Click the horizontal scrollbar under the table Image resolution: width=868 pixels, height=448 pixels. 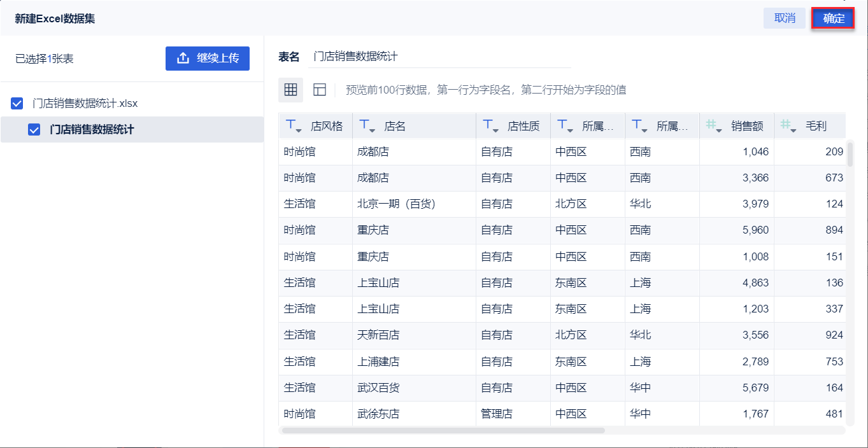pyautogui.click(x=443, y=431)
